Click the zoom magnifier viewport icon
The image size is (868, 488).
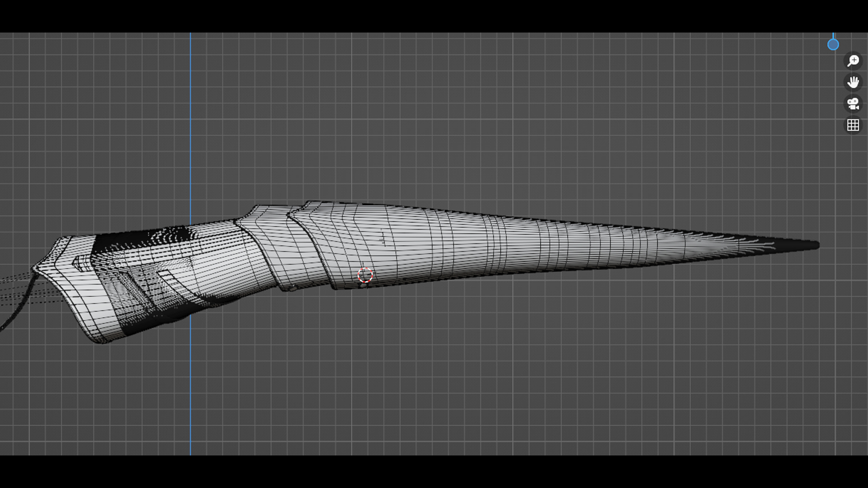click(x=853, y=61)
